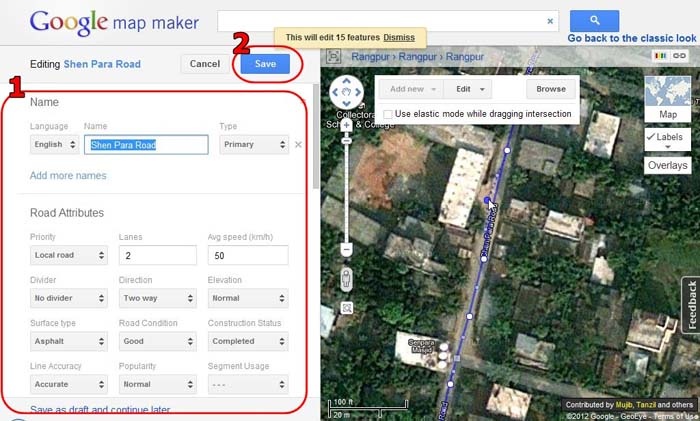This screenshot has height=421, width=700.
Task: Switch to Map view thumbnail
Action: pos(668,99)
